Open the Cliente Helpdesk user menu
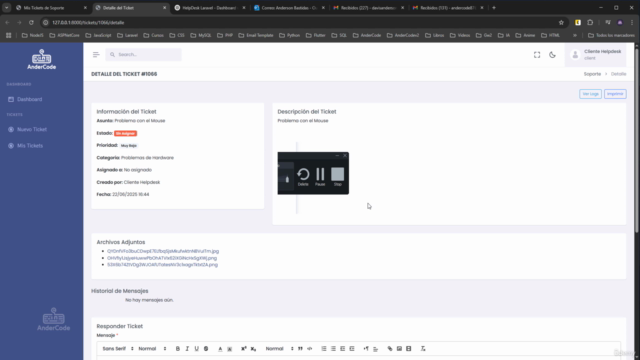The width and height of the screenshot is (640, 360). click(596, 55)
